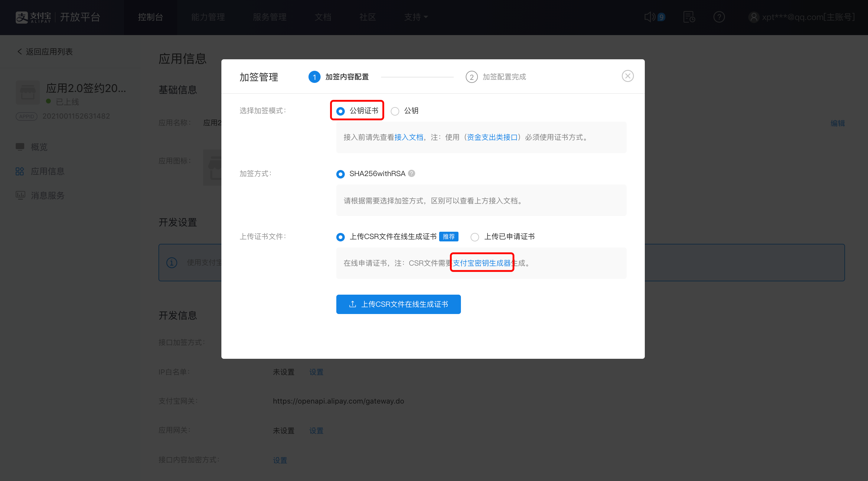The height and width of the screenshot is (481, 868).
Task: Click the Alipay logo in header
Action: tap(33, 17)
